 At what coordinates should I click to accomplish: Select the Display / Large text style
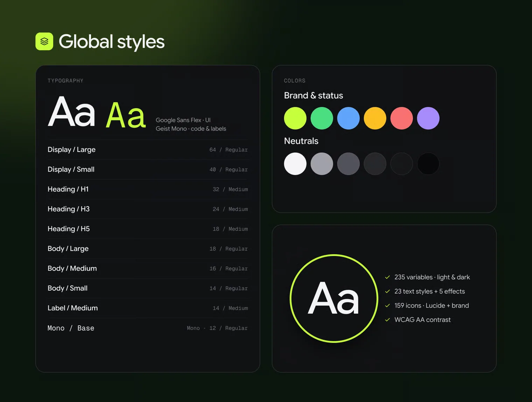[148, 150]
